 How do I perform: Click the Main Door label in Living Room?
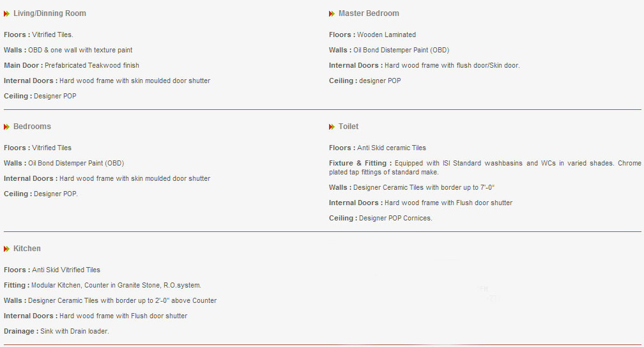click(23, 65)
